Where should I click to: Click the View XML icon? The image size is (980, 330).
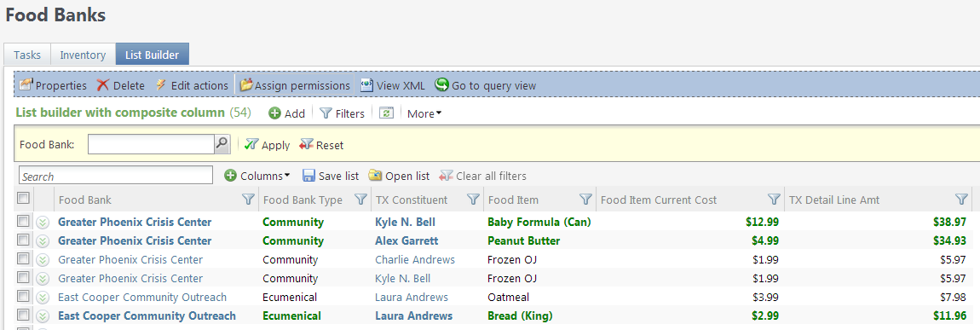pos(367,85)
